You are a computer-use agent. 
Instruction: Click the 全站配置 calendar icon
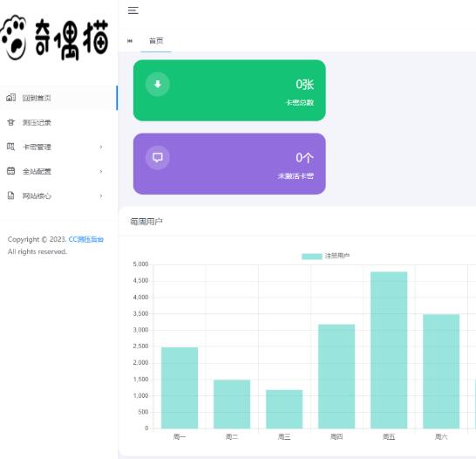(x=11, y=171)
